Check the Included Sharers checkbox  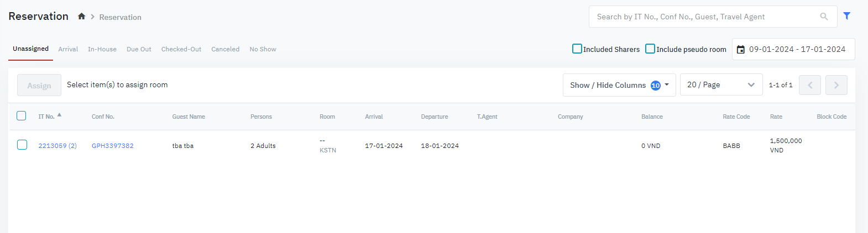pos(577,49)
